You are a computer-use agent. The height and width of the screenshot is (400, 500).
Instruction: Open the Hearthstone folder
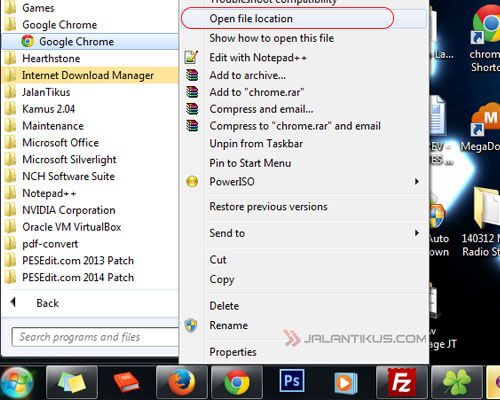click(51, 59)
